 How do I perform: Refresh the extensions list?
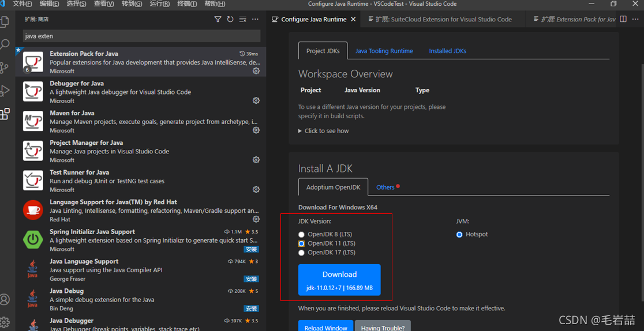tap(230, 19)
